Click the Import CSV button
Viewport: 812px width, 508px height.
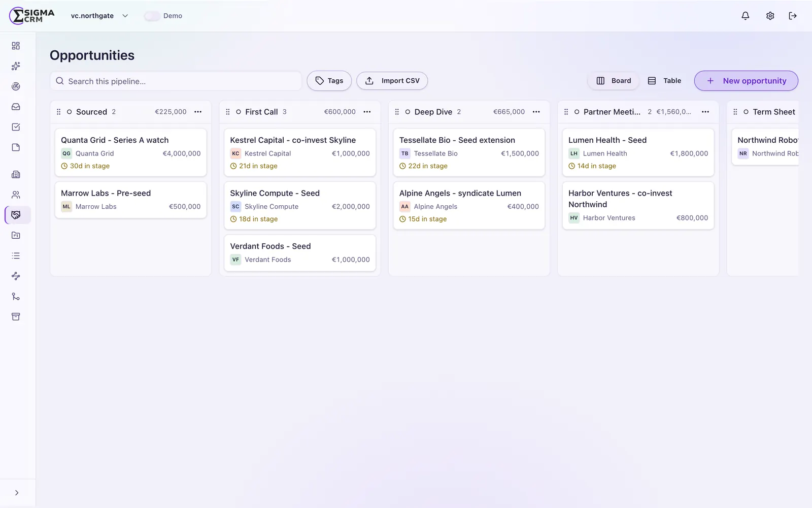(x=392, y=81)
